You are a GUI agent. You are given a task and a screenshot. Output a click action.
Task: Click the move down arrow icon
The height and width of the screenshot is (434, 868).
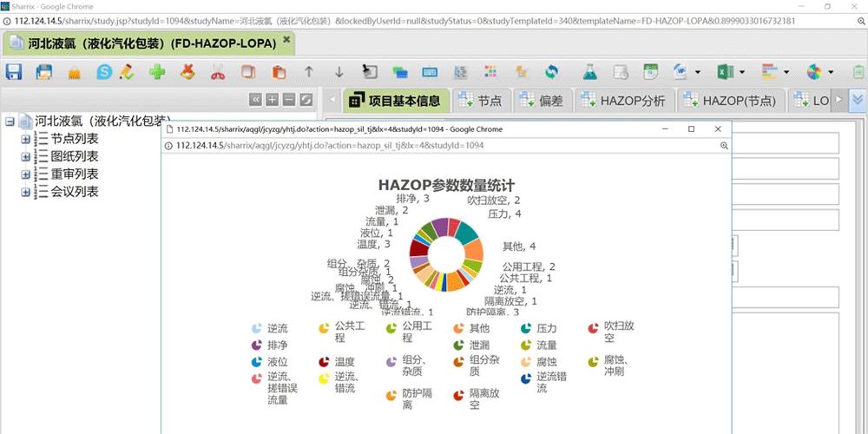click(339, 72)
